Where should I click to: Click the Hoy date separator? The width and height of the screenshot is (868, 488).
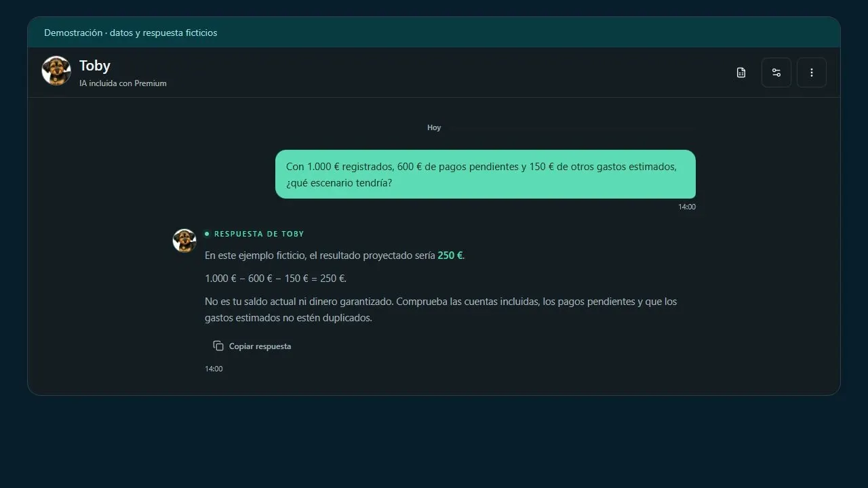tap(434, 127)
